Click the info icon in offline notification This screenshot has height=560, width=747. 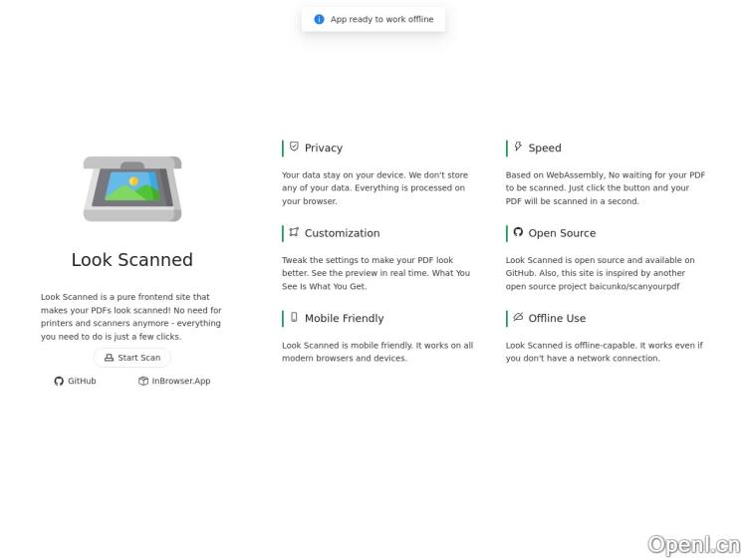319,19
